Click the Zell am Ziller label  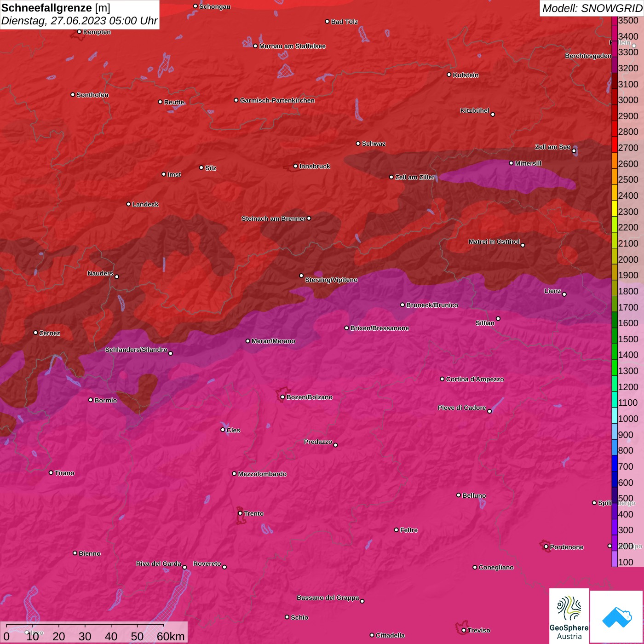point(414,177)
